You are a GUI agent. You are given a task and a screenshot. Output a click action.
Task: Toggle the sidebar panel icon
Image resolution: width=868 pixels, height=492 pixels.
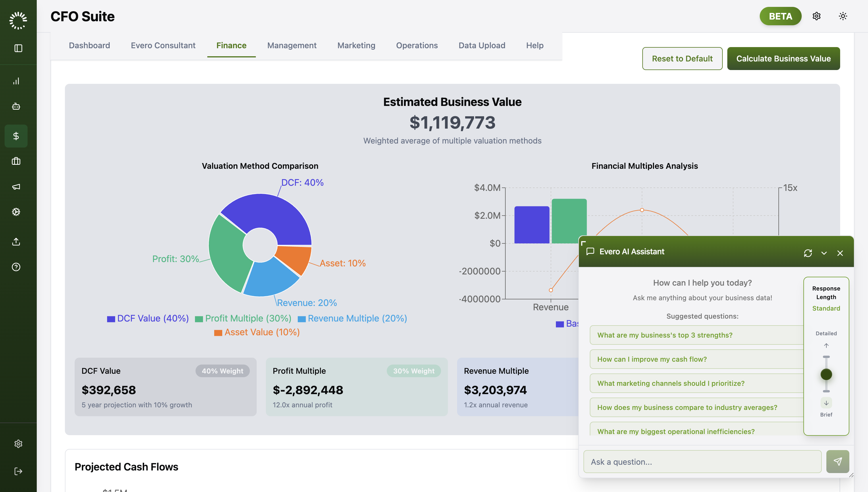[x=18, y=48]
